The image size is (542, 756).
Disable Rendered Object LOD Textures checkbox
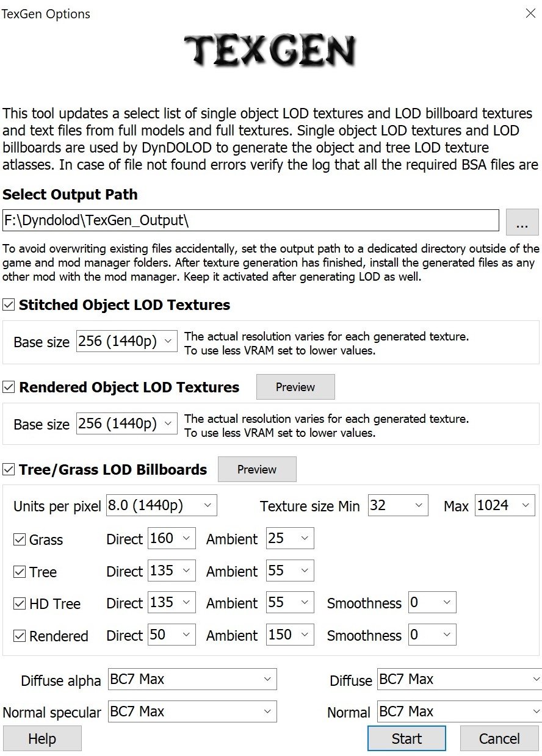pyautogui.click(x=9, y=387)
